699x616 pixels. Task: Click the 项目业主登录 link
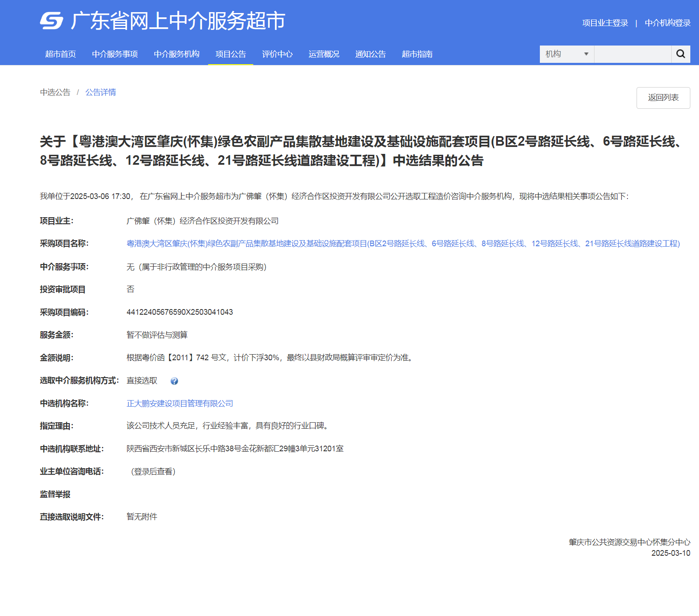[x=605, y=23]
